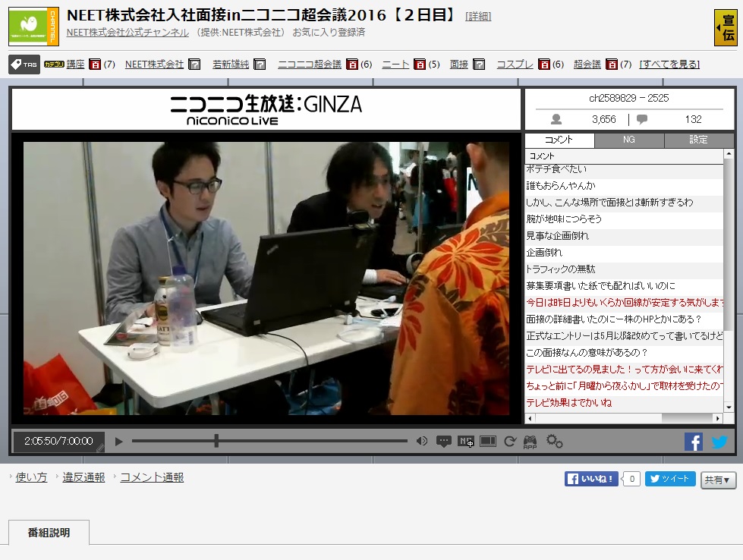This screenshot has width=743, height=560.
Task: Open the gamepad APP icon
Action: [530, 442]
